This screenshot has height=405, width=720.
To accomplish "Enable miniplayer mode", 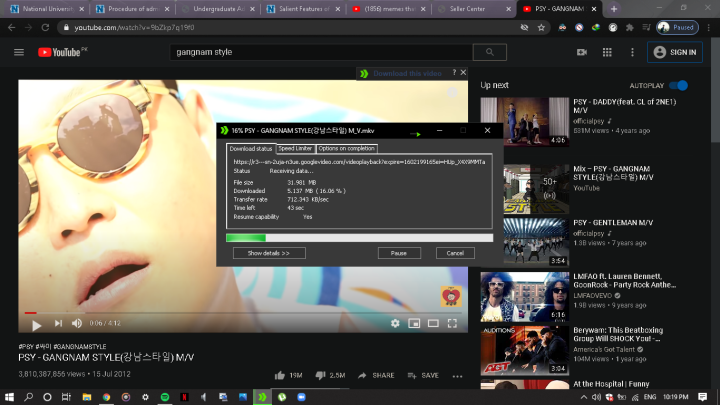I will pyautogui.click(x=414, y=323).
